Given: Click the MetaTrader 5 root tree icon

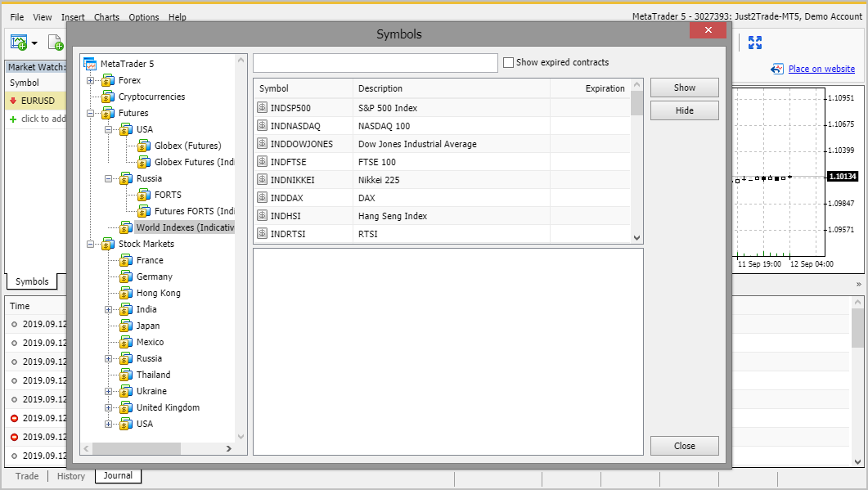Looking at the screenshot, I should point(90,64).
